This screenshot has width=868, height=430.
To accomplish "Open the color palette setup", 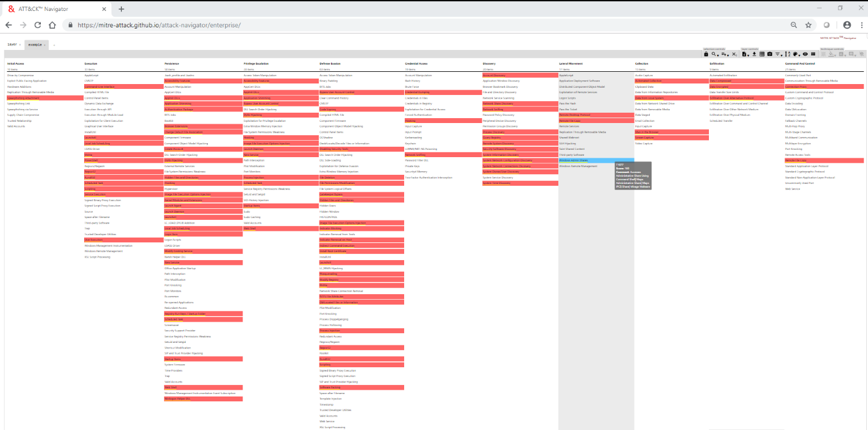I will (796, 54).
